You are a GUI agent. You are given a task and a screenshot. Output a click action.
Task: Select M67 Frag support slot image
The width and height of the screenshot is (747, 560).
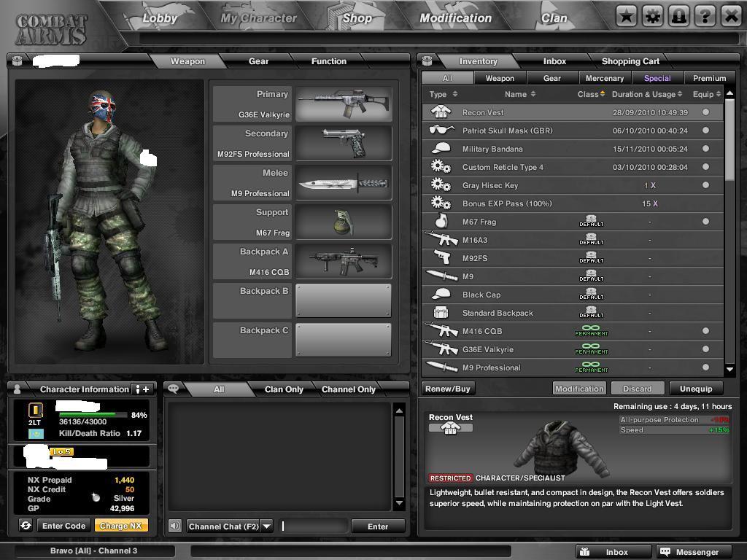click(x=344, y=222)
